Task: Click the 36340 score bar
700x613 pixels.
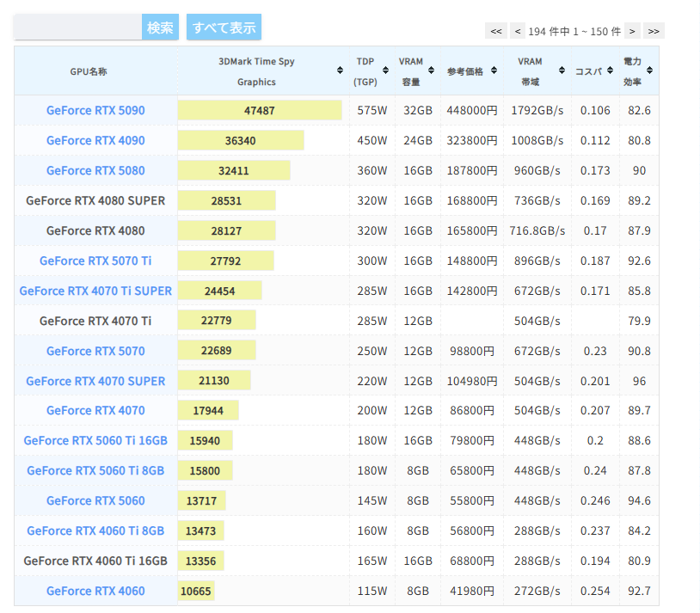Action: [241, 140]
